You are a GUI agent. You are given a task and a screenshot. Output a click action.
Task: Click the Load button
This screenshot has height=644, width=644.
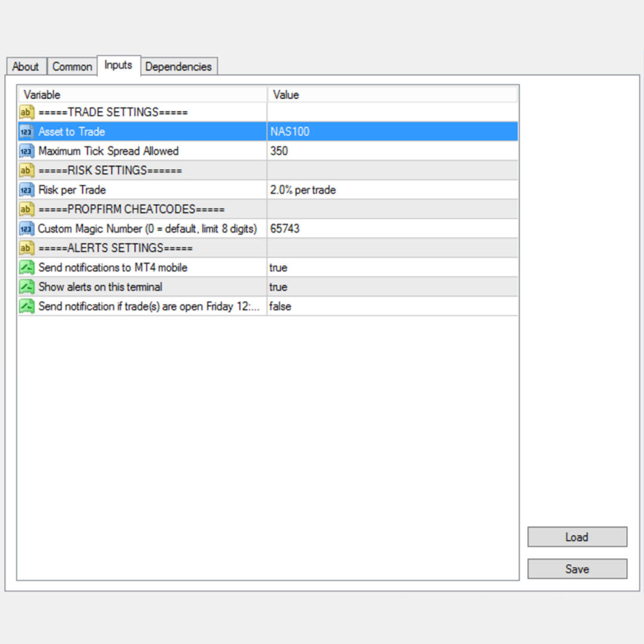[577, 537]
